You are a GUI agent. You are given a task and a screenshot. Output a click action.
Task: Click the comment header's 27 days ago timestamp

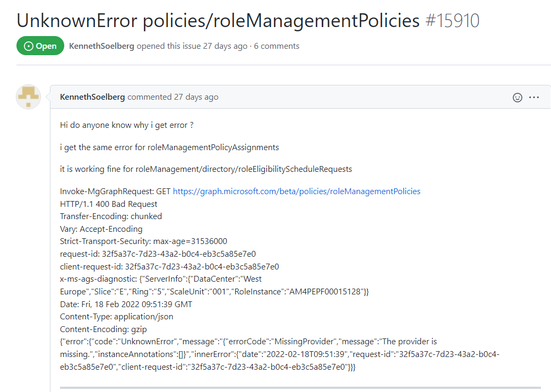[x=196, y=97]
